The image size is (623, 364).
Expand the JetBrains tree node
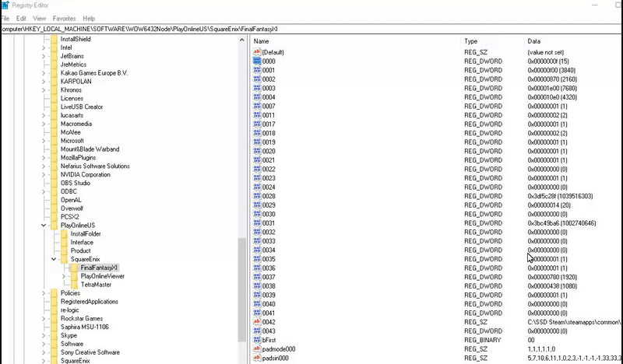[x=44, y=56]
